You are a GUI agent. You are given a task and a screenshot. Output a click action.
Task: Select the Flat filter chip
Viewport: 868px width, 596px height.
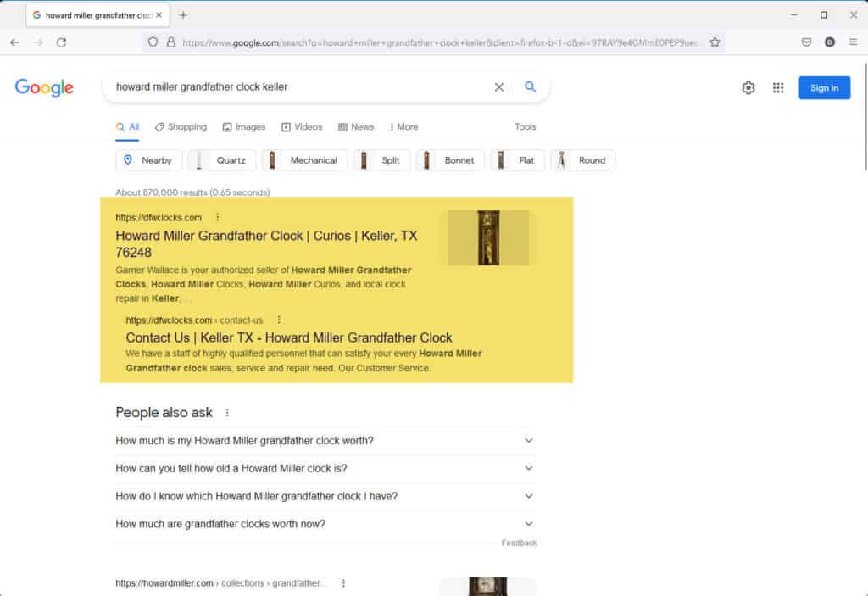[518, 160]
